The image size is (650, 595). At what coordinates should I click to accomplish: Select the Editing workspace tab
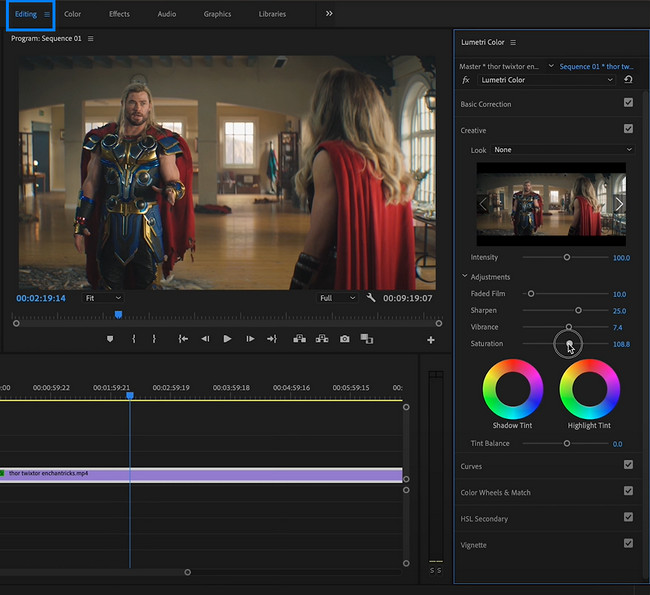[26, 14]
